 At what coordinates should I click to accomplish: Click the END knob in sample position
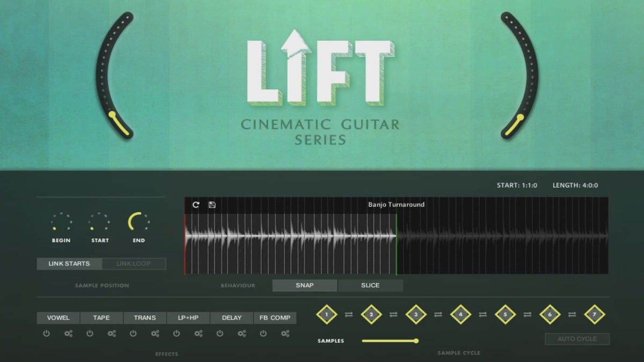[x=138, y=221]
